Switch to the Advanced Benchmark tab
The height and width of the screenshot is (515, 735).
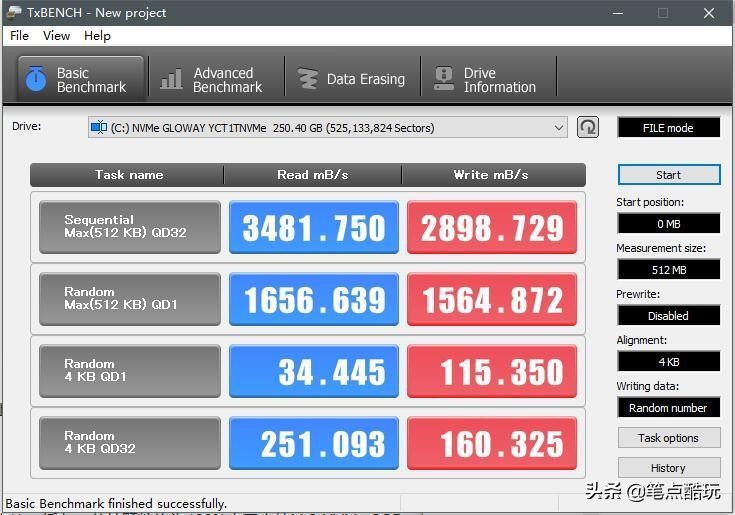coord(216,79)
